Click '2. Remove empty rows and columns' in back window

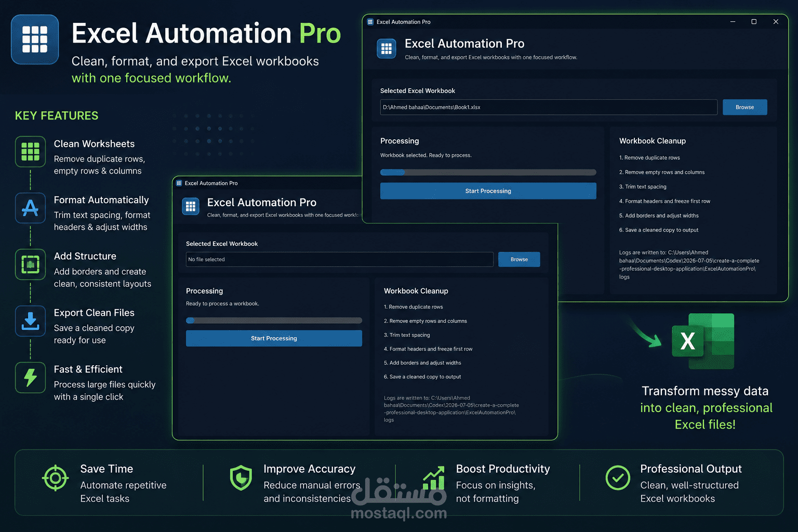662,172
